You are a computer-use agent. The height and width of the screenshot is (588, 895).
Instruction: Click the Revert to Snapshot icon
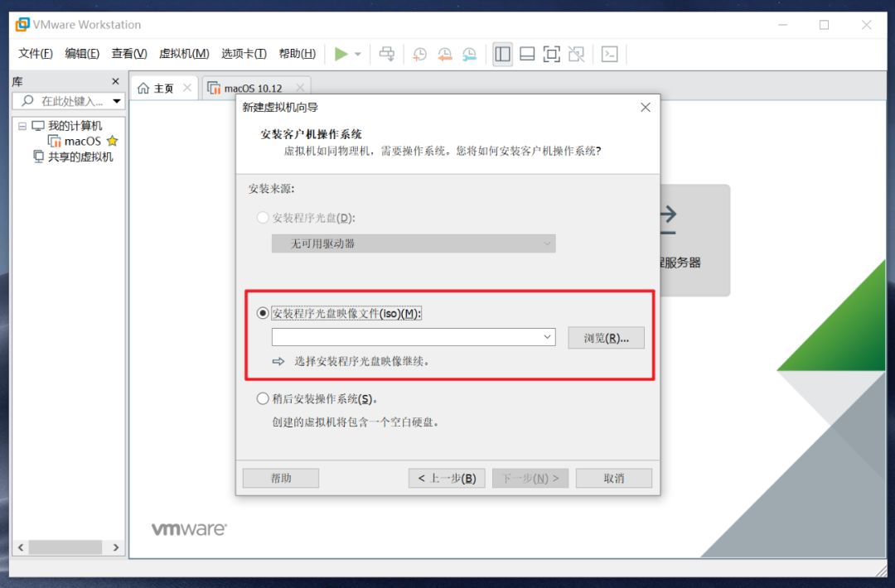[445, 54]
